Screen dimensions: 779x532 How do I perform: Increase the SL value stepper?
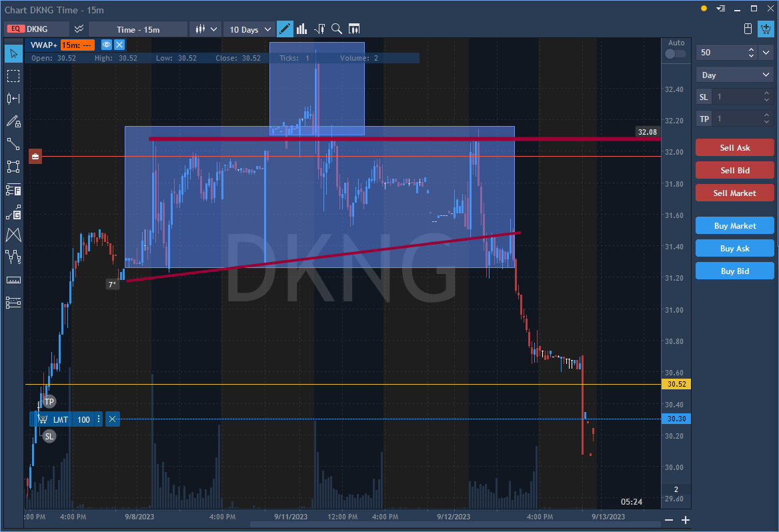pos(766,93)
